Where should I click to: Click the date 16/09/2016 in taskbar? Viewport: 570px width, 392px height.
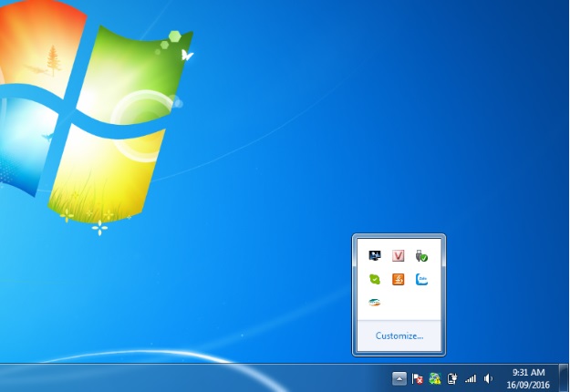pyautogui.click(x=528, y=384)
